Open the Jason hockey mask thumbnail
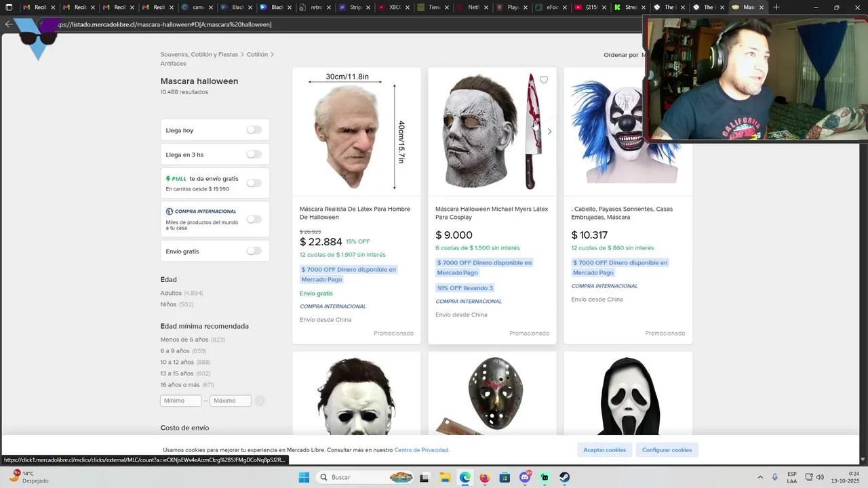The width and height of the screenshot is (868, 488). point(492,394)
